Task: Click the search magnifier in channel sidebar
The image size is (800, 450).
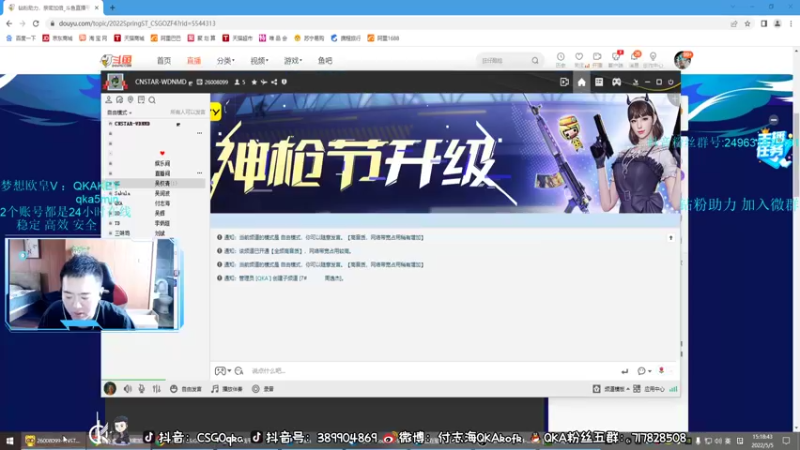Action: pyautogui.click(x=152, y=100)
